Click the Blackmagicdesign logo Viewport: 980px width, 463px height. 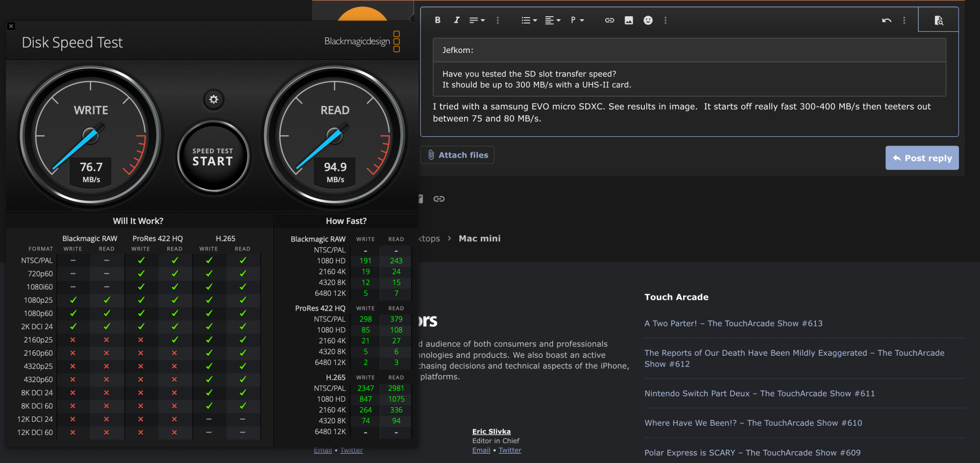[362, 41]
